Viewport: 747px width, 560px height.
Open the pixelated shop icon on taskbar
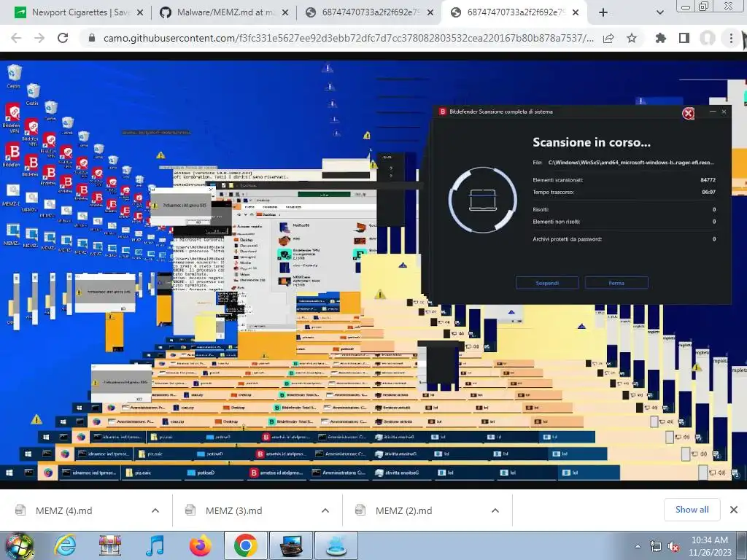coord(110,545)
